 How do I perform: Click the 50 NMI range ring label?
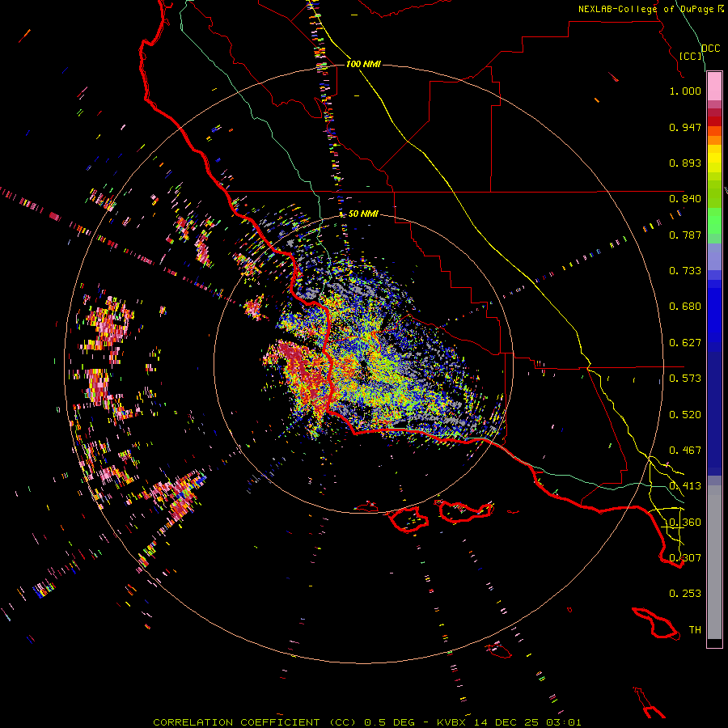coord(363,214)
